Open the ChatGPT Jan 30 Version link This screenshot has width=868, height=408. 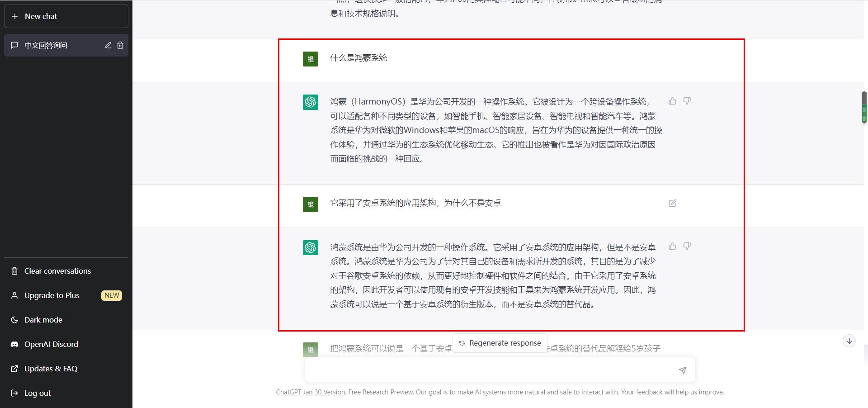pyautogui.click(x=310, y=392)
